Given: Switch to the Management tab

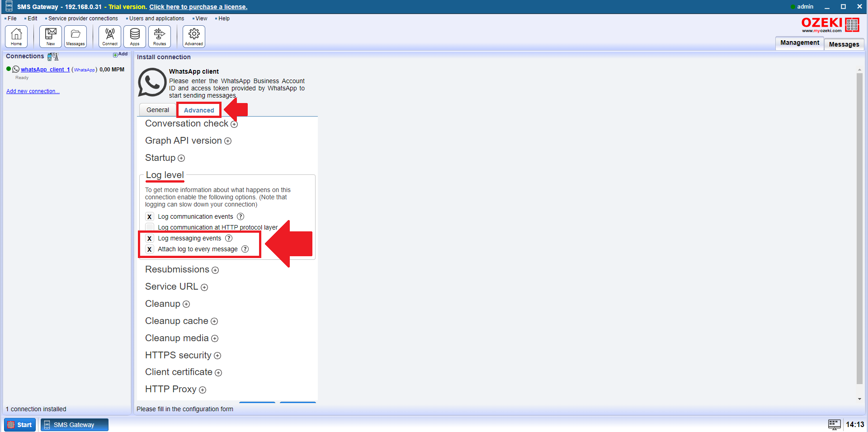Looking at the screenshot, I should 799,42.
